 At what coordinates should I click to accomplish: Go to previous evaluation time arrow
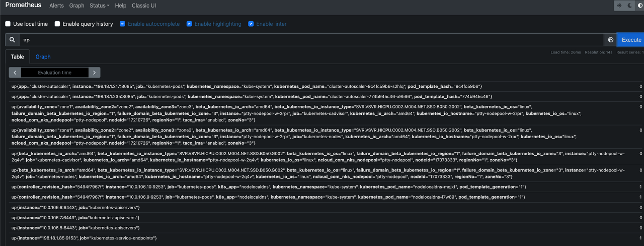pos(16,73)
